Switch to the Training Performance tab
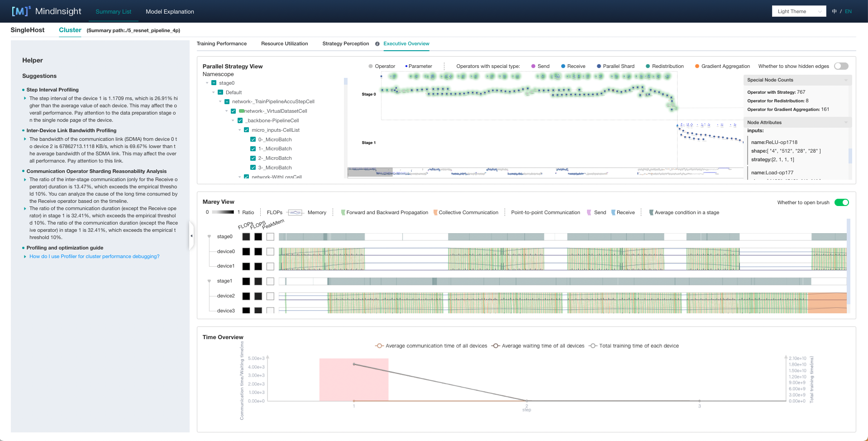Screen dimensions: 868x441 221,44
